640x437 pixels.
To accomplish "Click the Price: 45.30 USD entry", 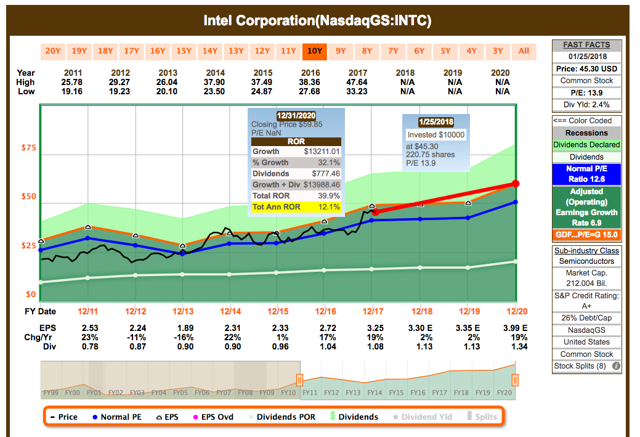I will [x=587, y=69].
